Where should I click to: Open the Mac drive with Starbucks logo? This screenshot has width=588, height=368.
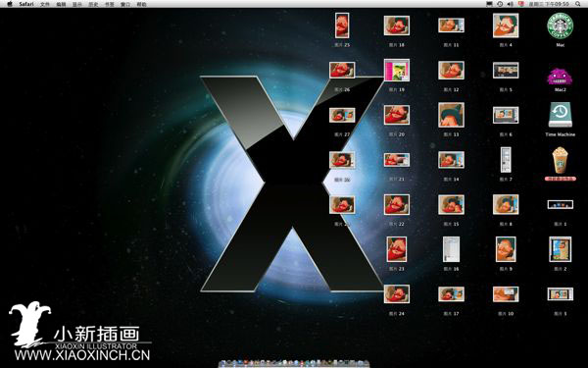pos(560,26)
